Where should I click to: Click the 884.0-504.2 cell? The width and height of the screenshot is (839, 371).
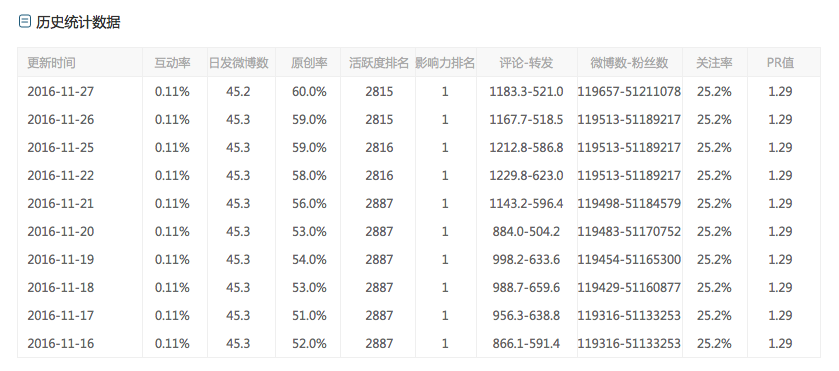tap(526, 231)
